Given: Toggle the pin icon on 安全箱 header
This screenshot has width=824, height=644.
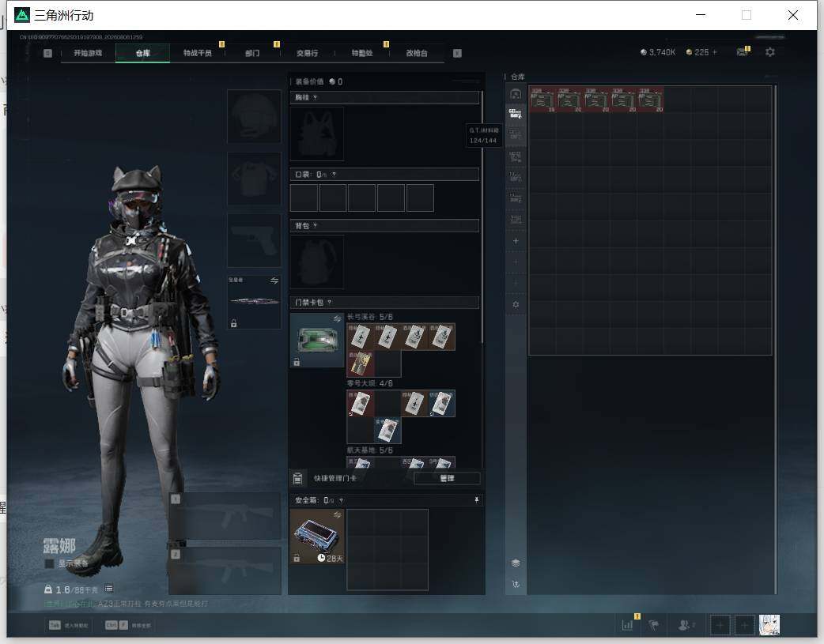Looking at the screenshot, I should click(x=477, y=501).
